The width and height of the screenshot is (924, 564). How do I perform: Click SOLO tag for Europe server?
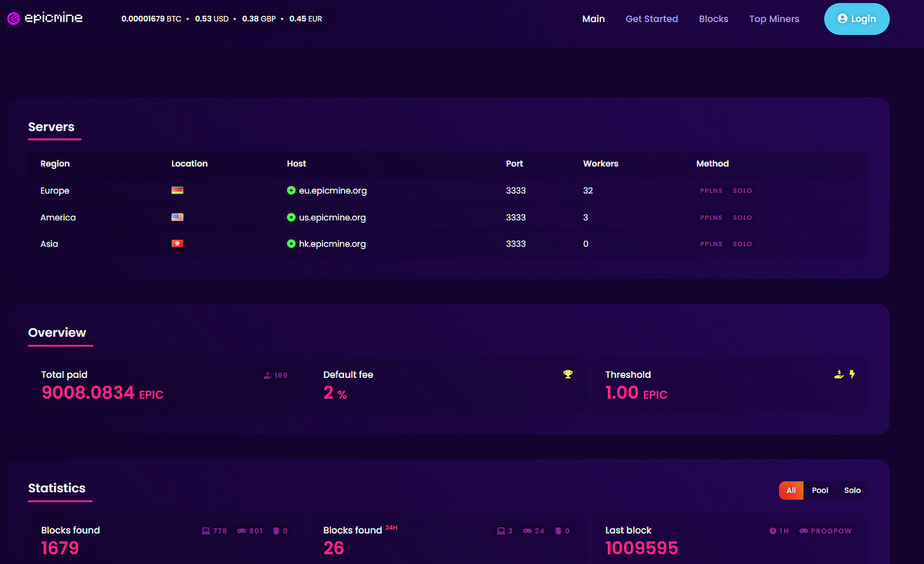tap(742, 191)
